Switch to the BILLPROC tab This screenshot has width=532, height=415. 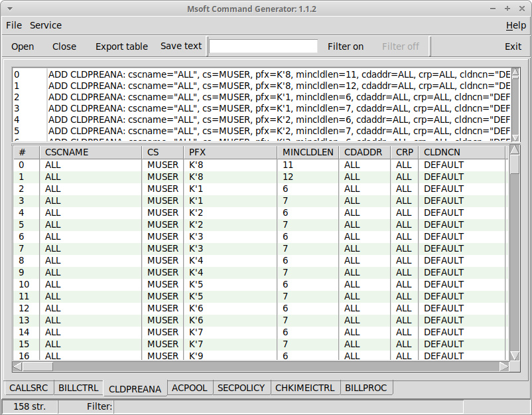[x=366, y=388]
